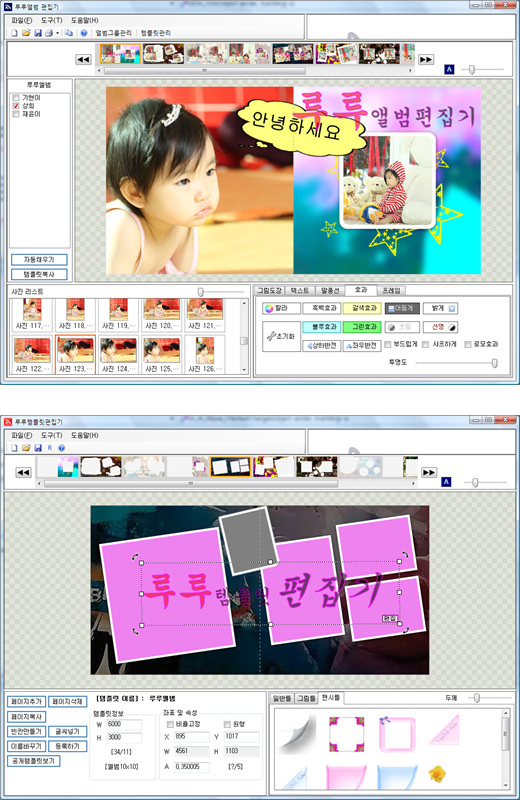Click the 자동채우기 button
Image resolution: width=520 pixels, height=800 pixels.
[39, 260]
